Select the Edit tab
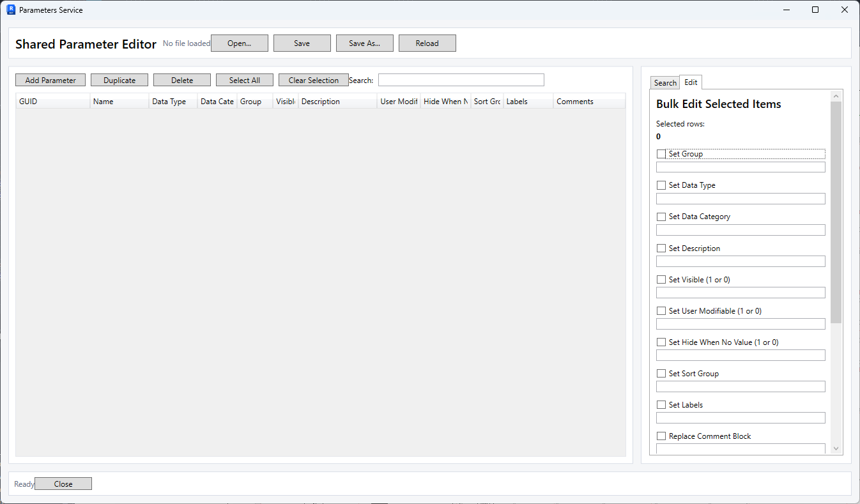The image size is (860, 504). (691, 82)
